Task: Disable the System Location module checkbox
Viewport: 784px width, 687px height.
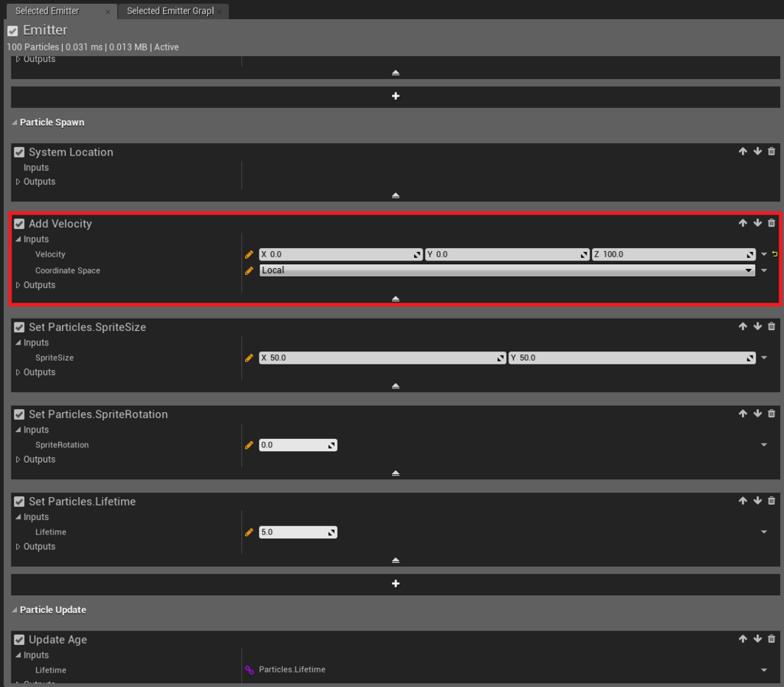Action: tap(19, 152)
